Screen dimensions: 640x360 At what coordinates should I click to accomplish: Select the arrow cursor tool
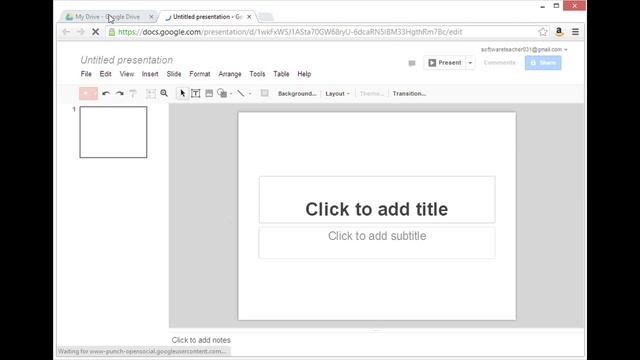(182, 93)
